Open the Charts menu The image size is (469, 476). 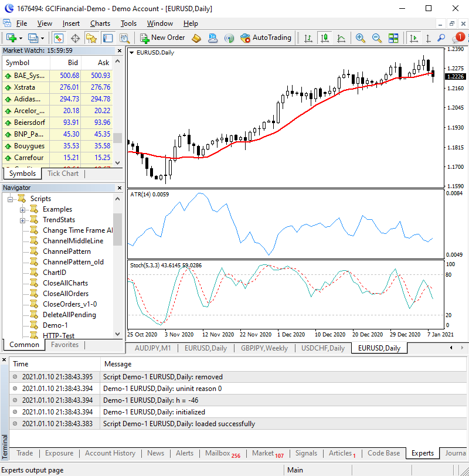(100, 23)
